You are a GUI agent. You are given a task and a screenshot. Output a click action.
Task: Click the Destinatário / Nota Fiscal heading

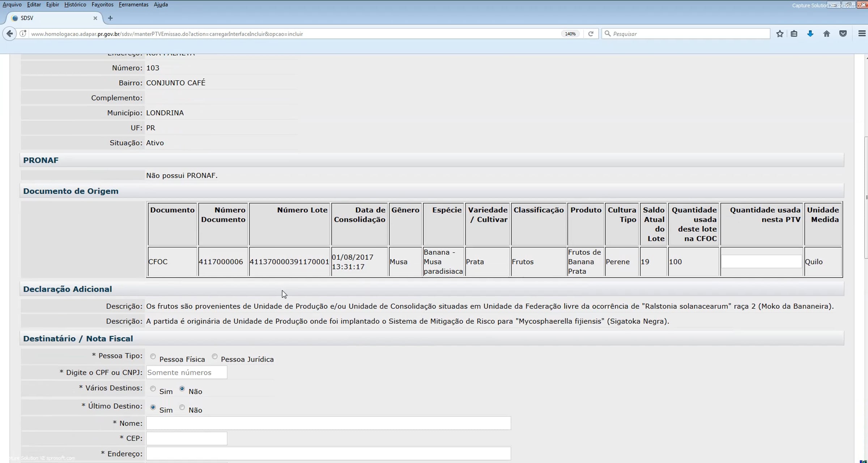[78, 339]
